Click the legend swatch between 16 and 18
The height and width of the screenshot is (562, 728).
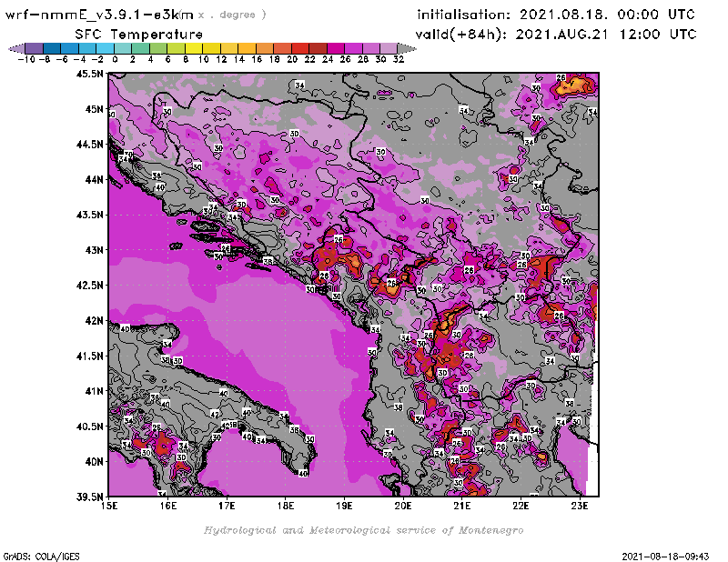[x=264, y=48]
